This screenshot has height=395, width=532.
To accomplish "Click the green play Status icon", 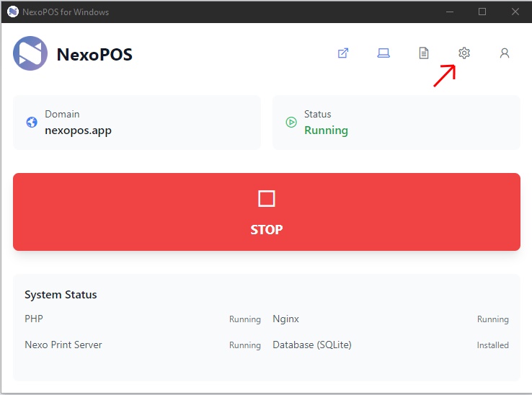I will [291, 122].
